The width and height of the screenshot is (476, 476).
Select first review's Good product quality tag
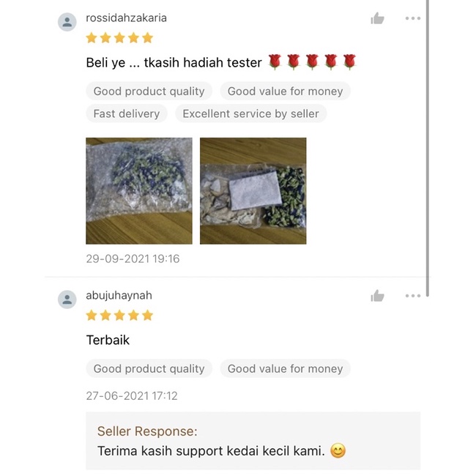pos(149,91)
